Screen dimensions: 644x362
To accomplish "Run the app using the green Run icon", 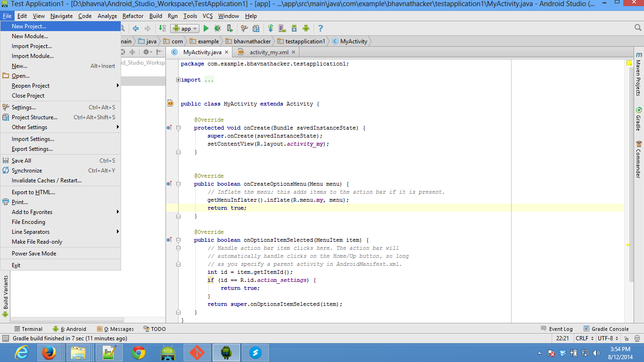I will click(206, 28).
